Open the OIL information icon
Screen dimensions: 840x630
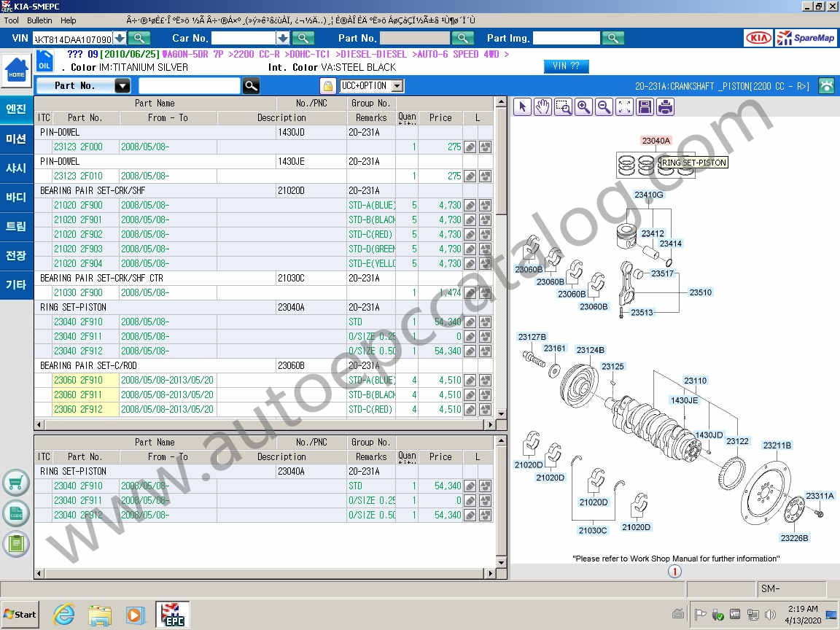(44, 61)
